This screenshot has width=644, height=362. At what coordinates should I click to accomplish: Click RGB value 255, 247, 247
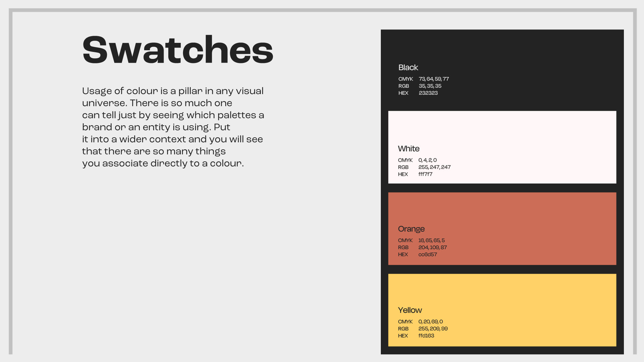[x=434, y=167]
